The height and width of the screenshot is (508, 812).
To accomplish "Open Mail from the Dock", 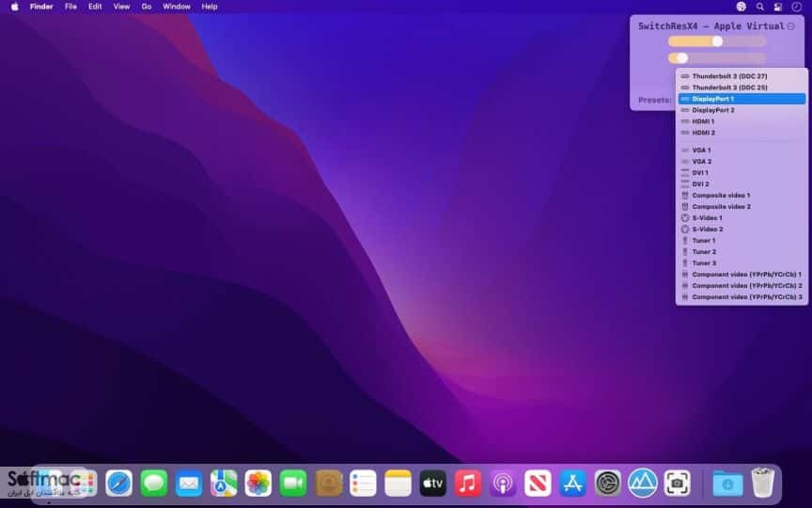I will (x=189, y=484).
